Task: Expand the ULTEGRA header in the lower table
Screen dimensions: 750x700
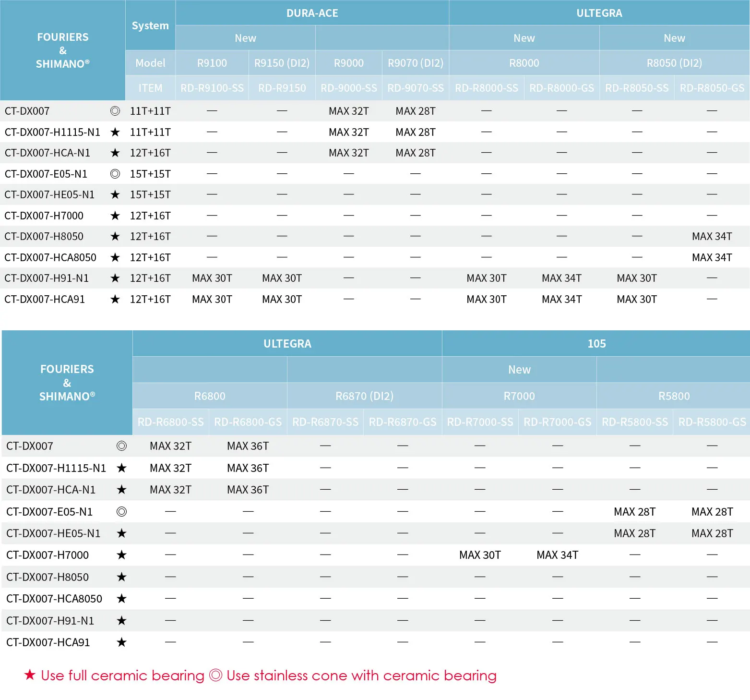Action: click(286, 343)
